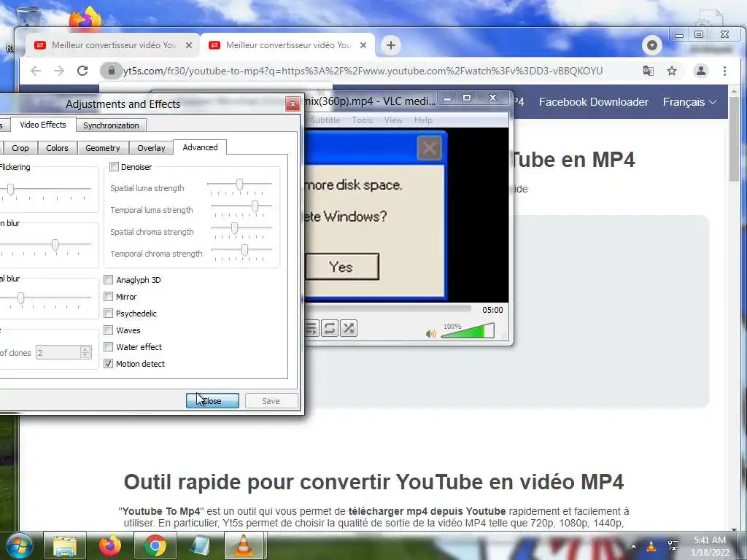Click Close in Adjustments and Effects
Screen dimensions: 747x560
coord(212,401)
